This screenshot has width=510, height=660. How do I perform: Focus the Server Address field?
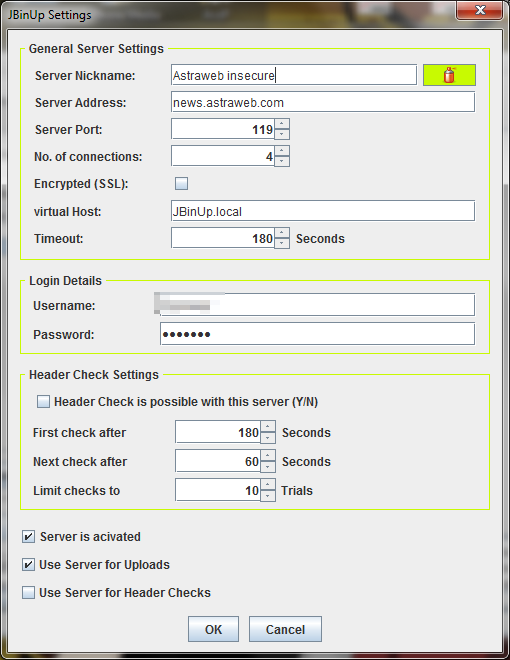(323, 102)
